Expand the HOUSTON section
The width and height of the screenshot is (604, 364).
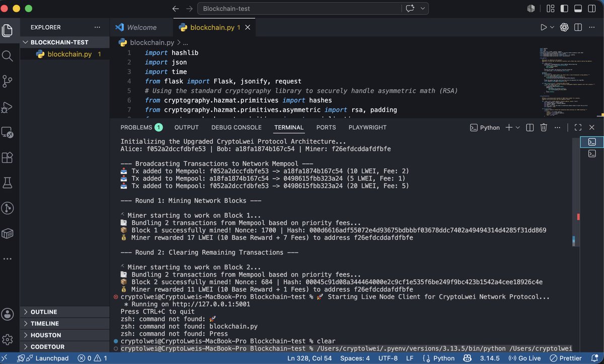64,335
